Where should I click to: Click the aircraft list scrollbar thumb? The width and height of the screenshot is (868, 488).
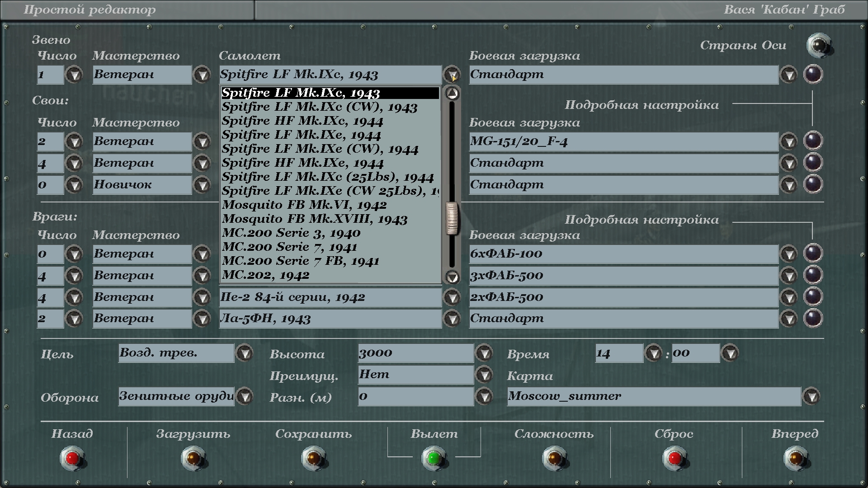452,218
